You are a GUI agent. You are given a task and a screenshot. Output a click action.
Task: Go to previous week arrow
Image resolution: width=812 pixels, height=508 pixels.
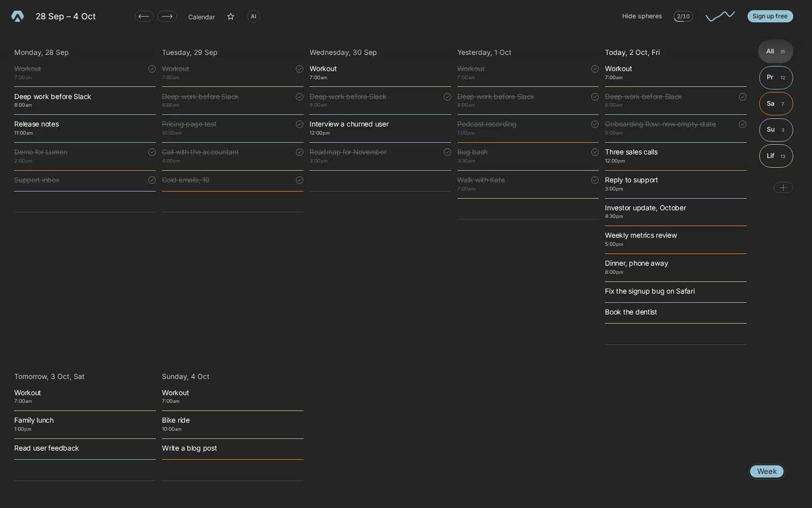(144, 16)
